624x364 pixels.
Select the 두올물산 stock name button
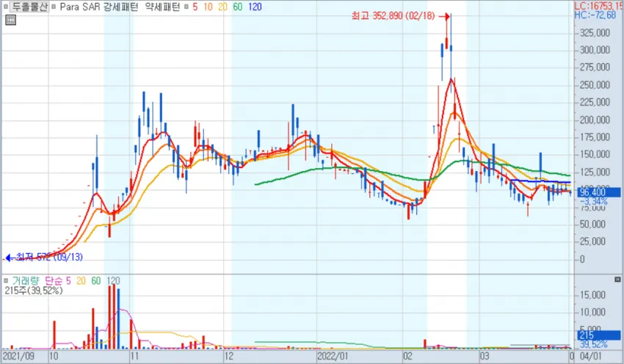click(x=29, y=7)
